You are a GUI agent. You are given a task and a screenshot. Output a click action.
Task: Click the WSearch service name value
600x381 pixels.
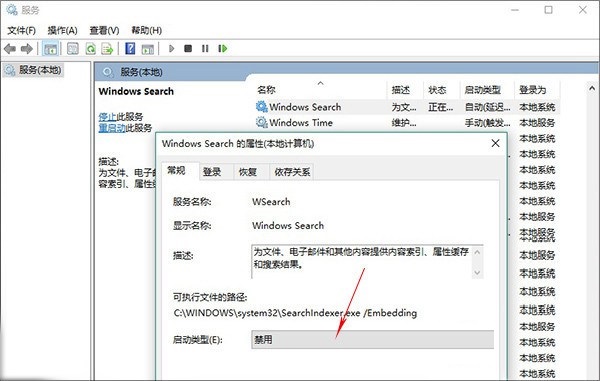point(271,202)
